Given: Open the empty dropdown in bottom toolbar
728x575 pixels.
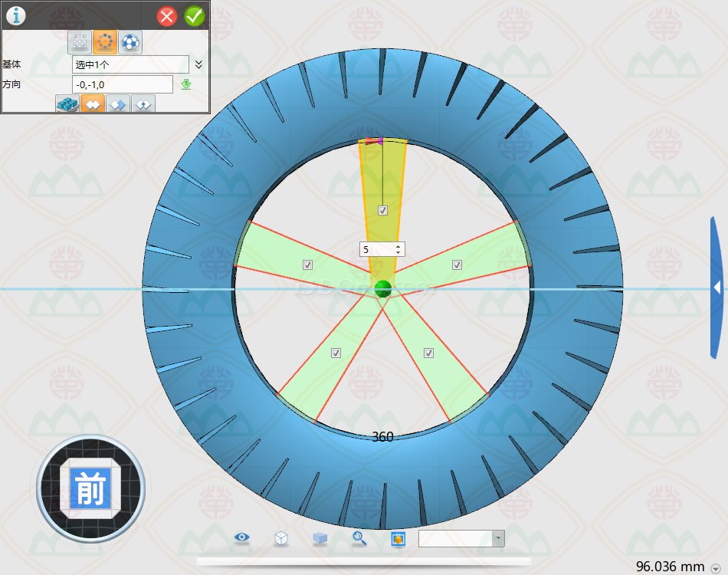Looking at the screenshot, I should (461, 538).
